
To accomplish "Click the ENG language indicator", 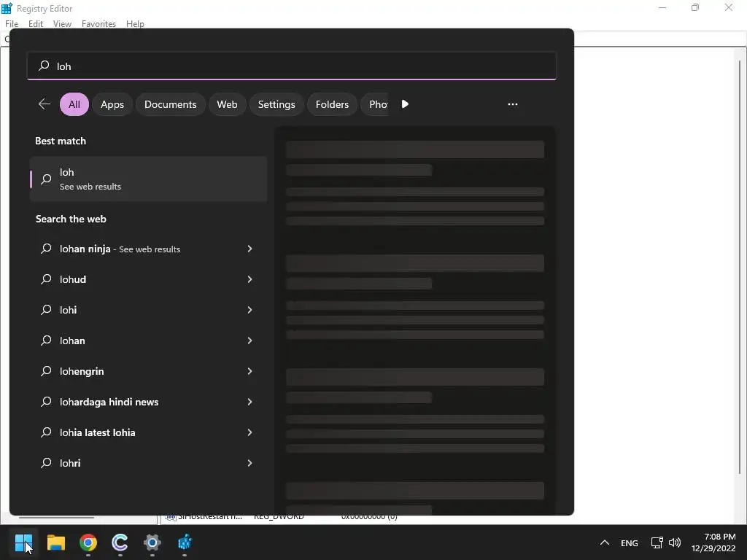I will pos(630,542).
